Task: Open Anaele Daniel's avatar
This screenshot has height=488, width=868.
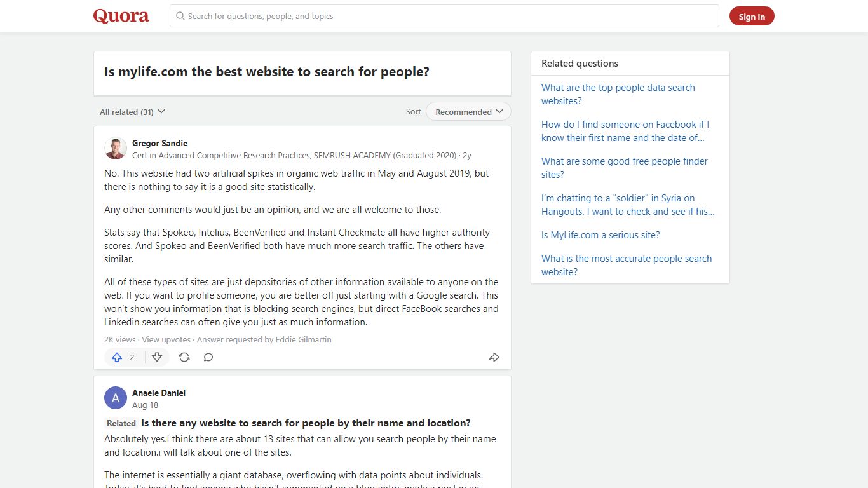Action: pyautogui.click(x=116, y=398)
